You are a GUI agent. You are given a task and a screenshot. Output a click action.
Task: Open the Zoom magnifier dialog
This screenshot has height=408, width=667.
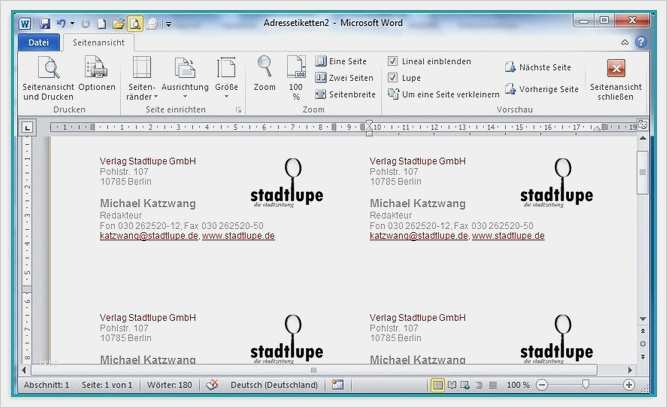click(x=265, y=74)
